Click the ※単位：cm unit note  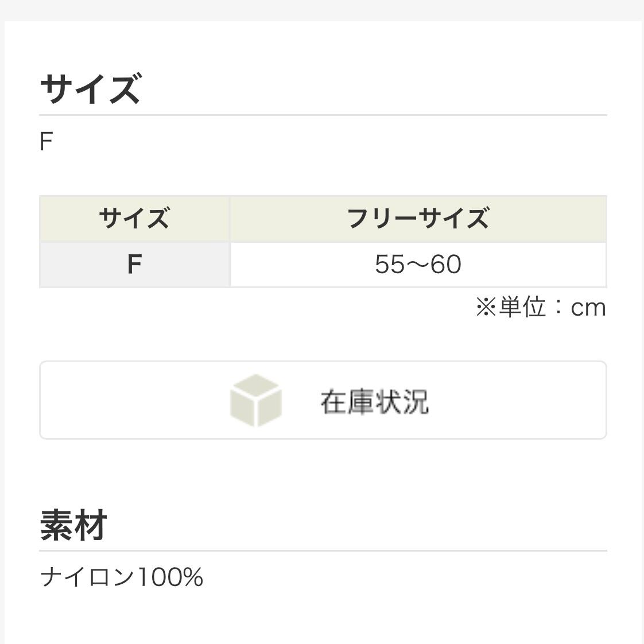pyautogui.click(x=541, y=308)
